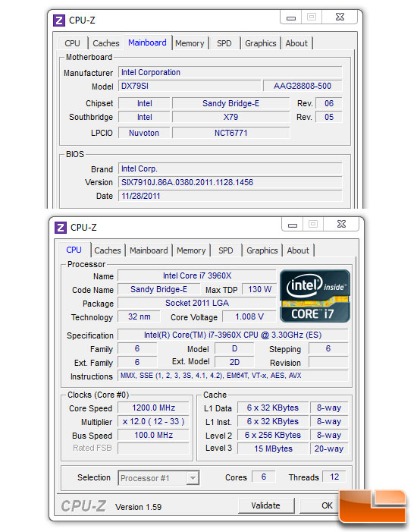Close the upper CPU-Z window

(340, 17)
